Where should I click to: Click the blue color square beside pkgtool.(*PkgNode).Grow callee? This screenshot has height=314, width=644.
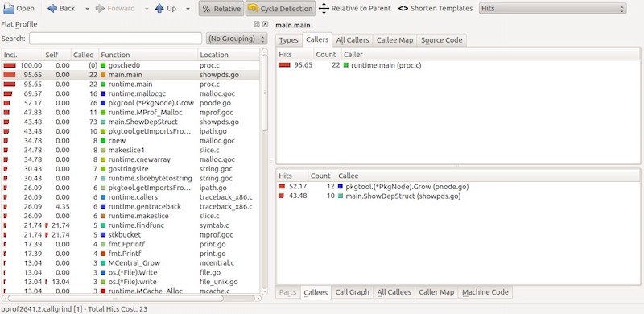[x=340, y=187]
